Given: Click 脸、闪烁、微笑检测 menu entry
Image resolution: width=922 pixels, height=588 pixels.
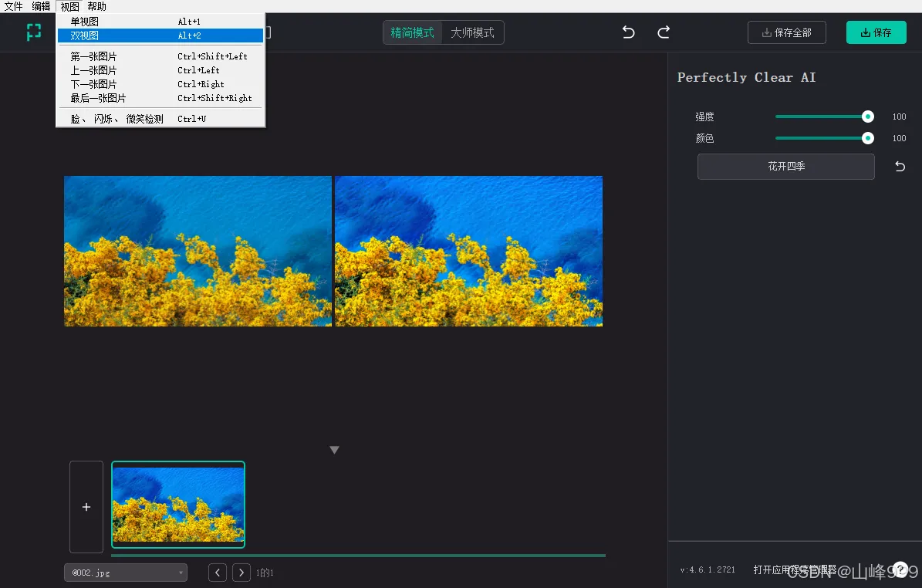Looking at the screenshot, I should [117, 119].
